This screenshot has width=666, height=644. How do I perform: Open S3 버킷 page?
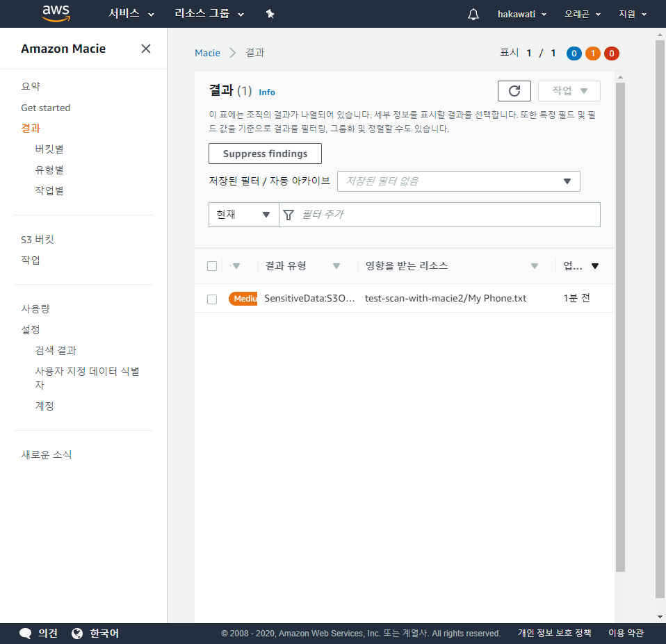[x=38, y=240]
